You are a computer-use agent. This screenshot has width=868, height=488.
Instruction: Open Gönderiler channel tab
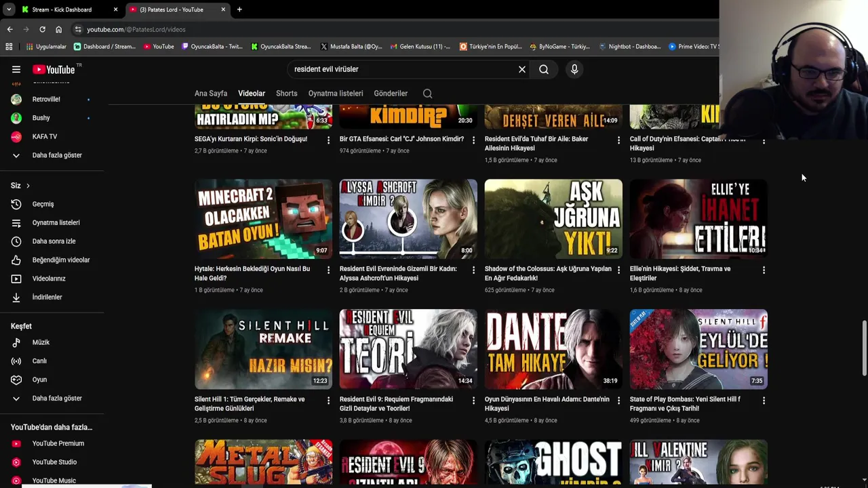391,94
